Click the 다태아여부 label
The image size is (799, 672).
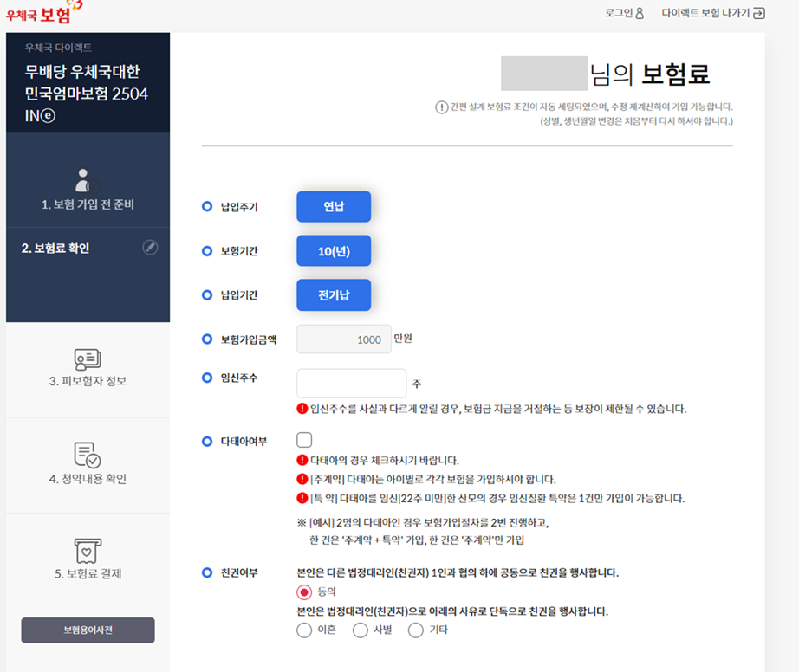pyautogui.click(x=244, y=442)
